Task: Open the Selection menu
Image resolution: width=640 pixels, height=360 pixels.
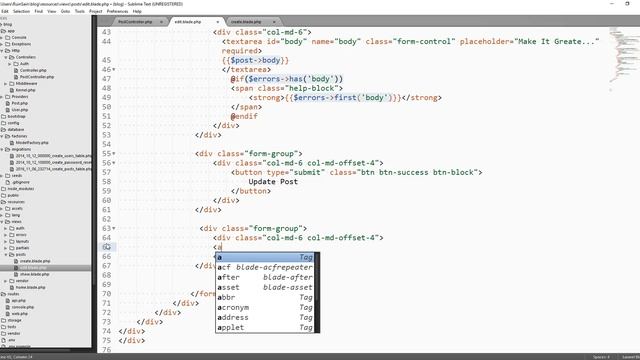Action: point(21,11)
